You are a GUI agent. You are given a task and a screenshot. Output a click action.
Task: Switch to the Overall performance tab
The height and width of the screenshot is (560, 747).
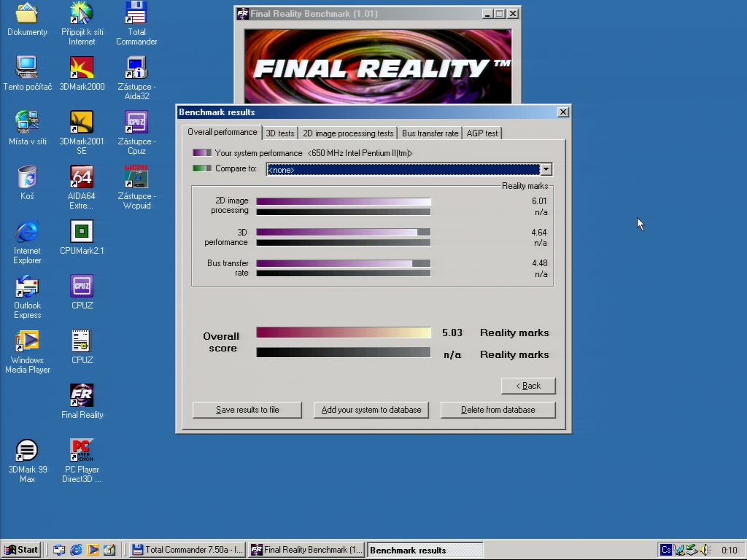(x=222, y=132)
